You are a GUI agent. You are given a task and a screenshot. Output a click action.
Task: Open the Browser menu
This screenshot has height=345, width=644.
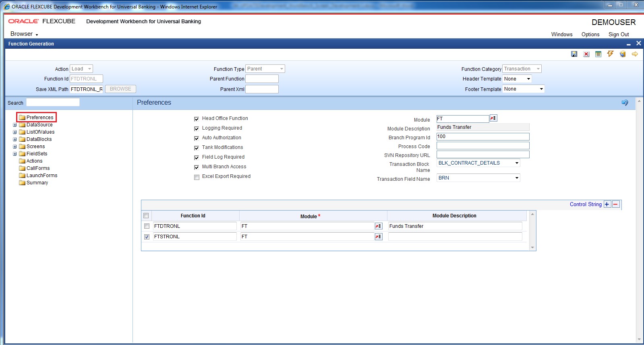[24, 34]
